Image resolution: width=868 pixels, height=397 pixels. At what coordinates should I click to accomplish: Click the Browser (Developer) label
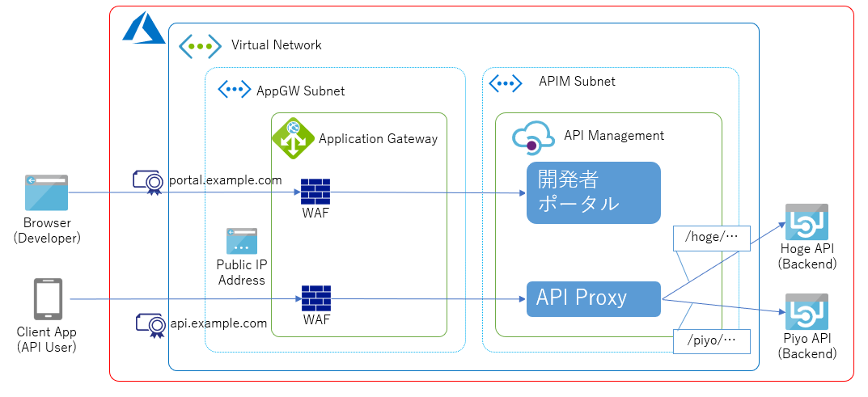pos(47,230)
